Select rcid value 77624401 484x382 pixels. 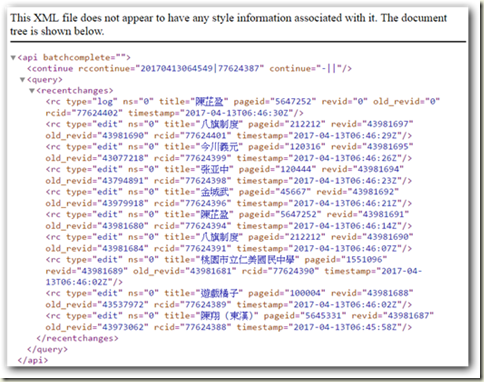coord(206,136)
